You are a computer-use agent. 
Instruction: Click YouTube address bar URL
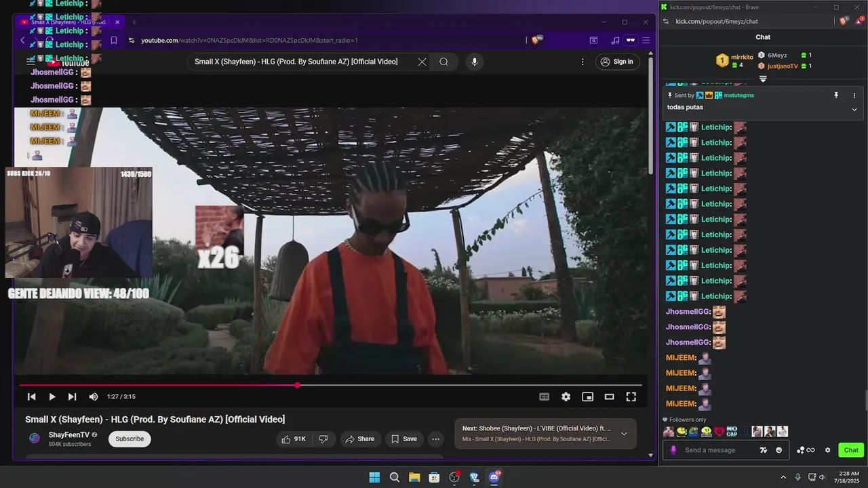pyautogui.click(x=250, y=40)
